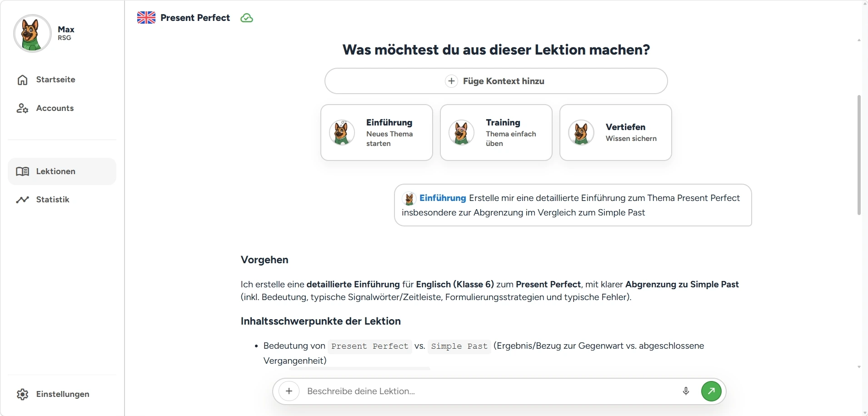Click the microphone icon in the input bar

pos(686,391)
